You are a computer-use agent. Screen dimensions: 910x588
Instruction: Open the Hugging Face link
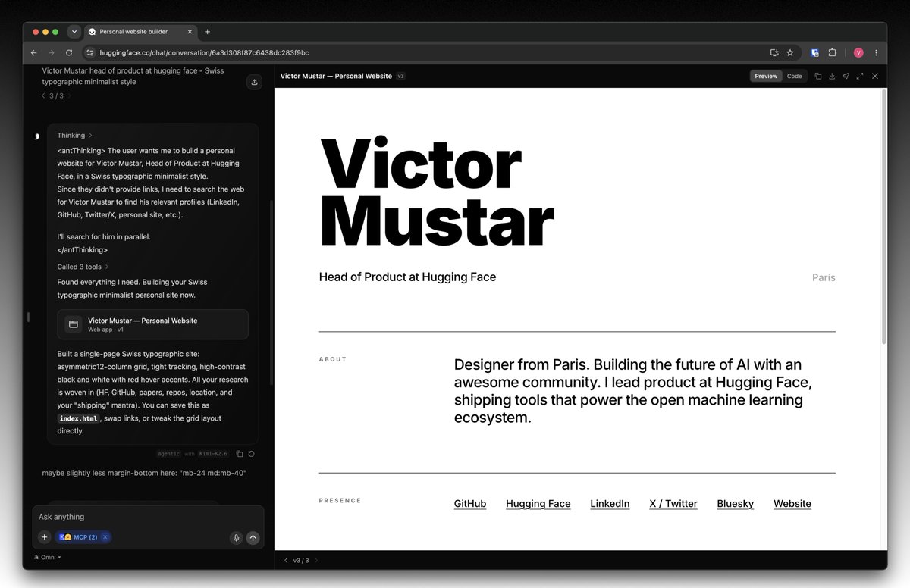pos(538,504)
